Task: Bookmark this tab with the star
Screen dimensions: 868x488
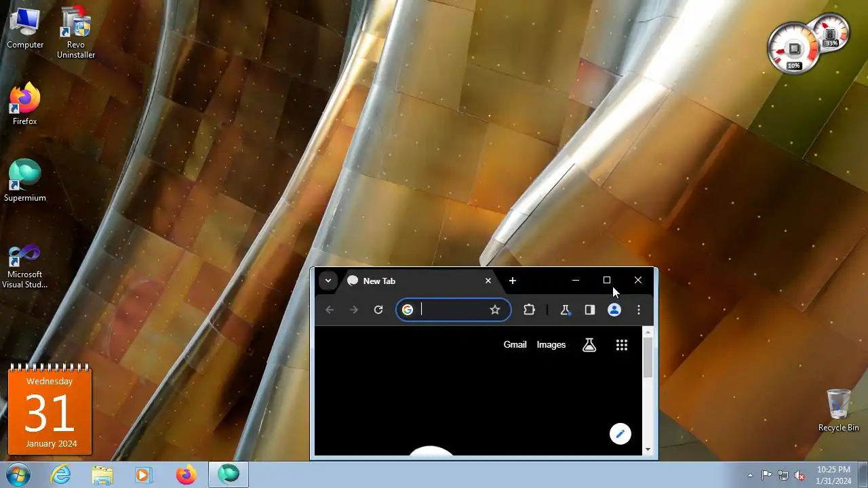Action: 495,310
